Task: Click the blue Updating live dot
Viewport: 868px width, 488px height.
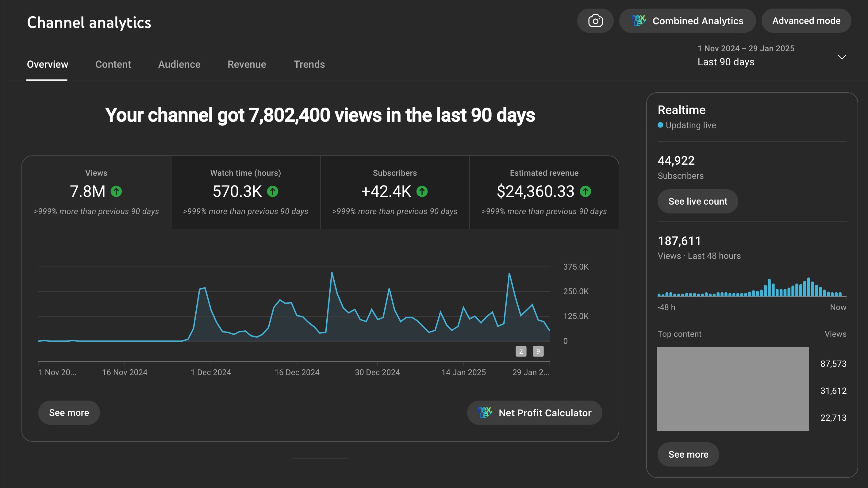Action: tap(660, 125)
